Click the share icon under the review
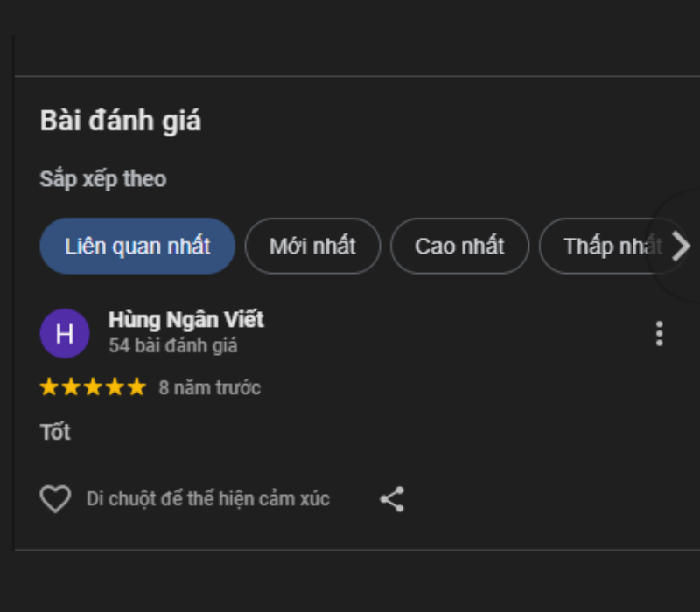 [x=392, y=499]
